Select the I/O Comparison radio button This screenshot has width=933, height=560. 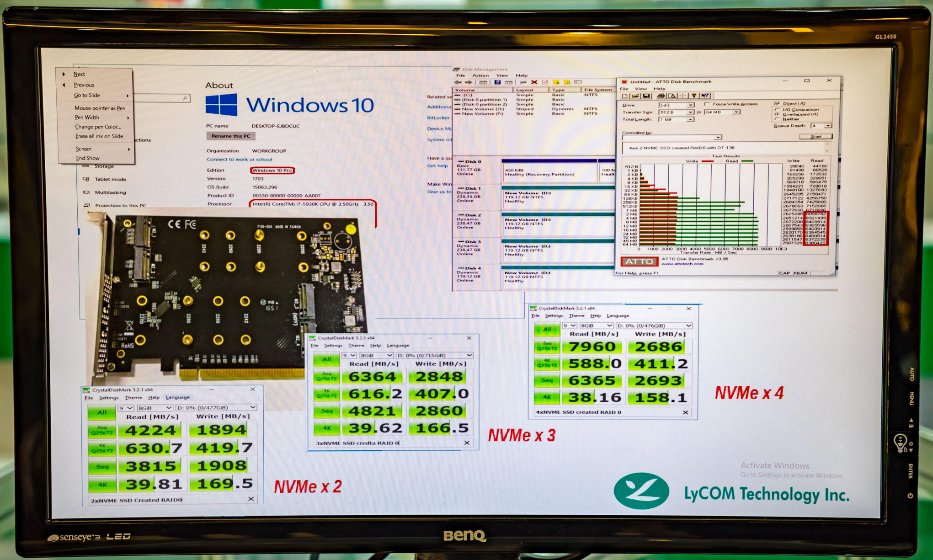coord(777,109)
